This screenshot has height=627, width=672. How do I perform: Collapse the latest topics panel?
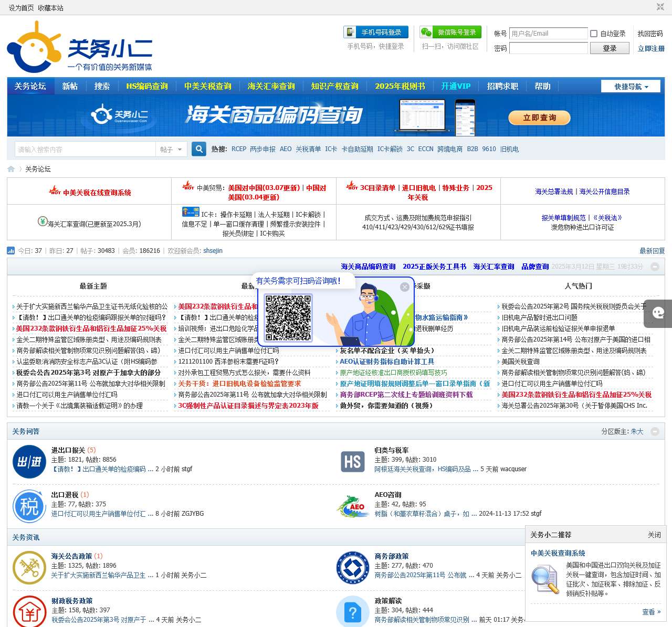(655, 267)
